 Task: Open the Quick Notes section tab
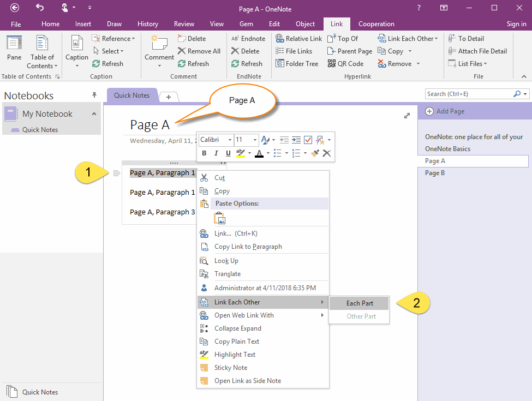[x=131, y=95]
